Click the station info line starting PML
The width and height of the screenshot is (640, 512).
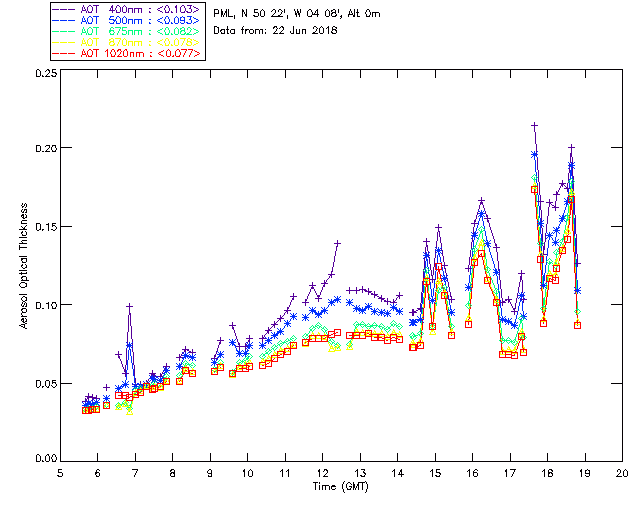(297, 14)
